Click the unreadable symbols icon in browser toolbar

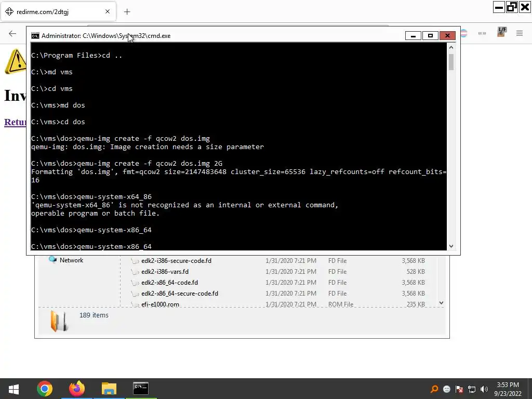pos(482,33)
